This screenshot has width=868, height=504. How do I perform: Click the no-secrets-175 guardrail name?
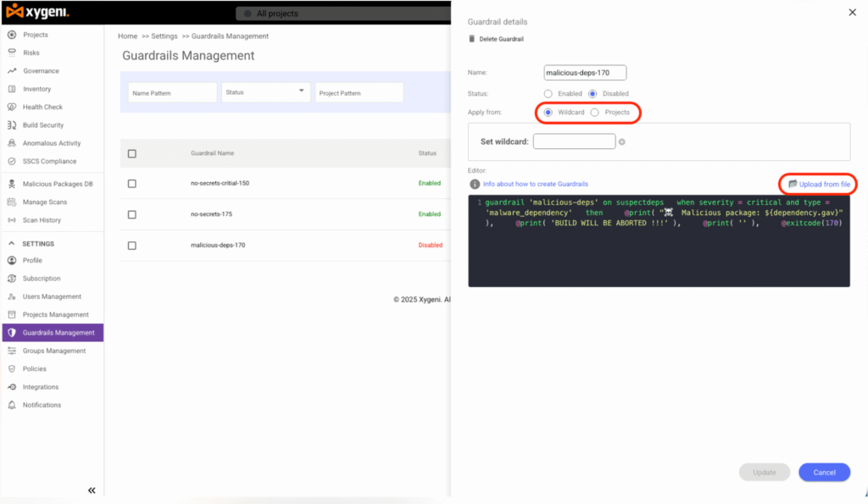(x=211, y=214)
